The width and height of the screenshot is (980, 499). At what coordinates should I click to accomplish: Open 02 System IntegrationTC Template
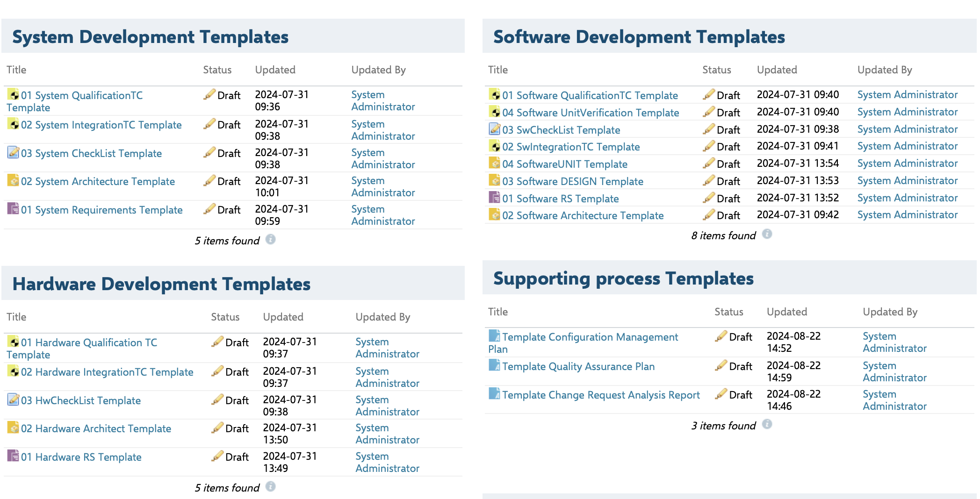pos(101,125)
